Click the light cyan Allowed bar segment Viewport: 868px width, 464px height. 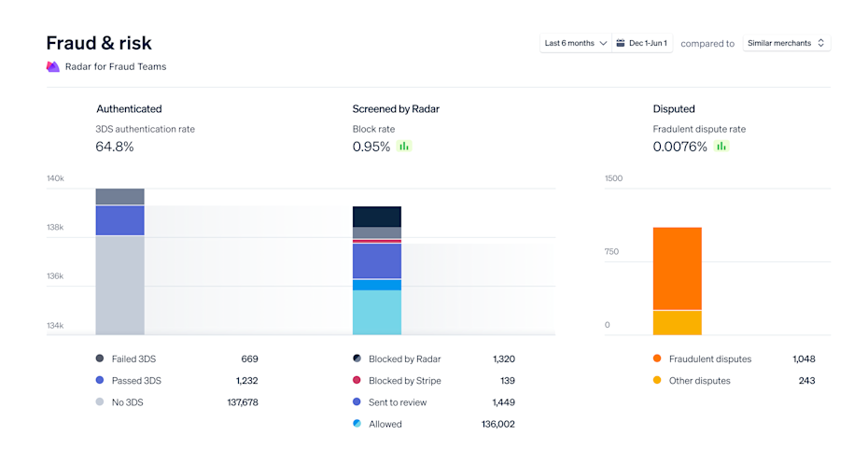[x=376, y=312]
